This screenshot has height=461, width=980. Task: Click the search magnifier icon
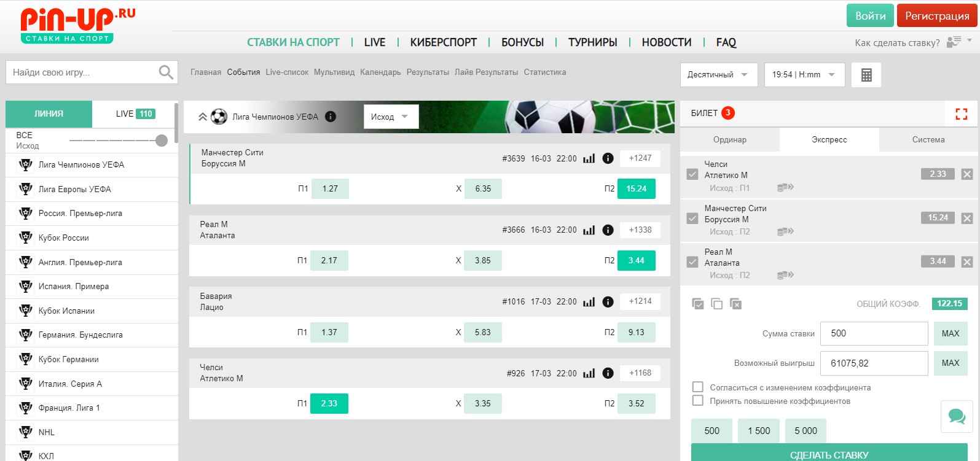pyautogui.click(x=166, y=72)
